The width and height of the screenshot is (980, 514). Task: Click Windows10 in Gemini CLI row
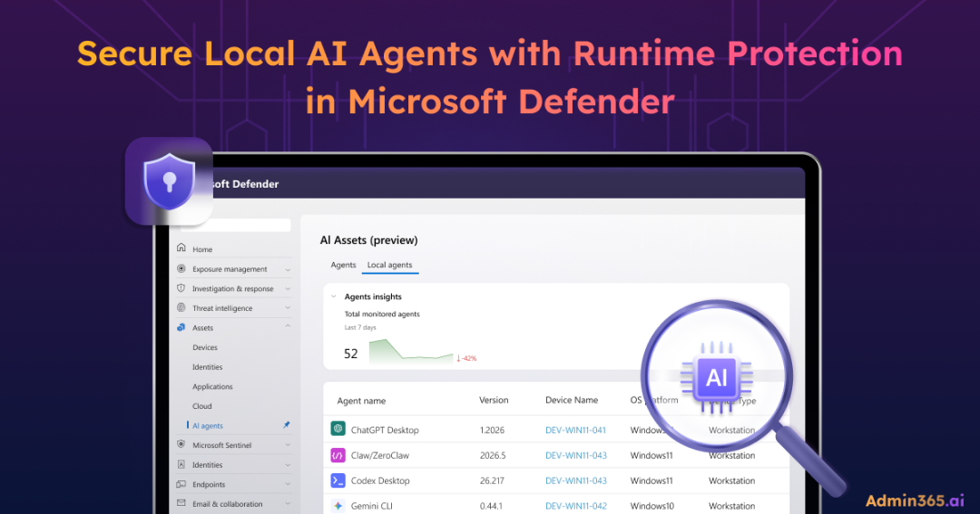pyautogui.click(x=652, y=506)
